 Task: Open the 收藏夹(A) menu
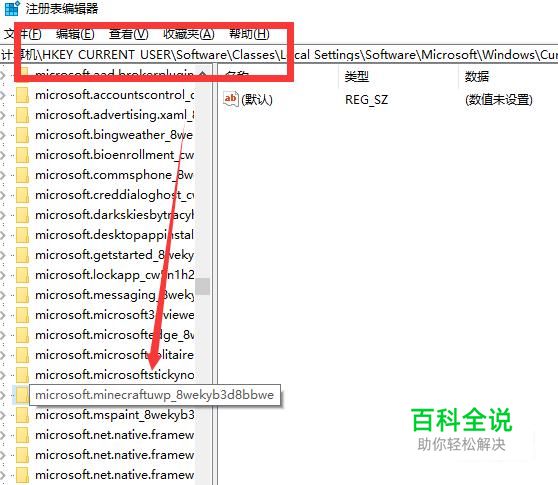189,34
